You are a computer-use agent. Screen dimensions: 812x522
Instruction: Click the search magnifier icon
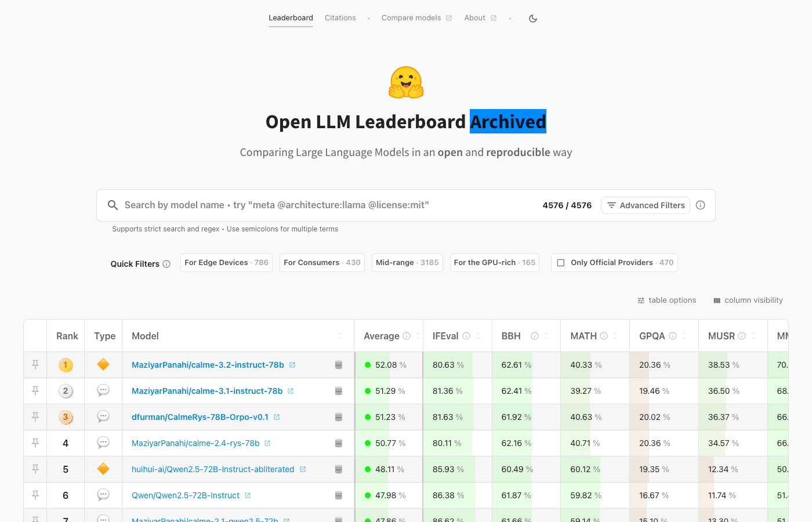pyautogui.click(x=113, y=205)
